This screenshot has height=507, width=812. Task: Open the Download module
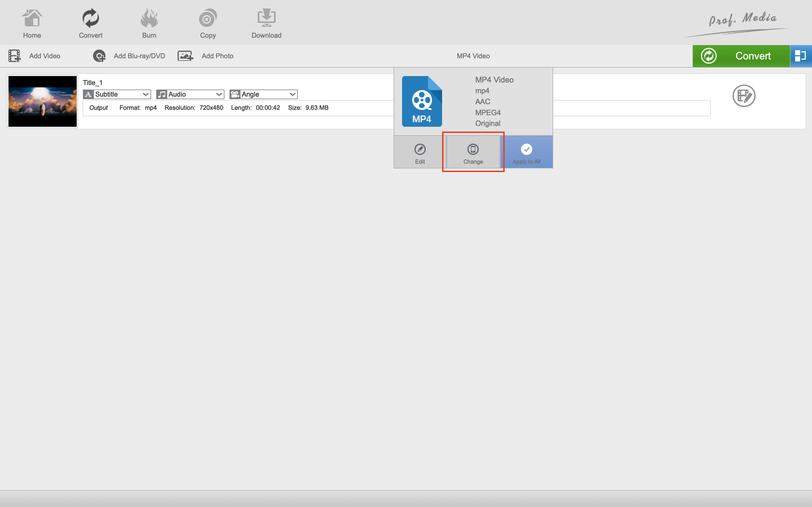click(266, 23)
